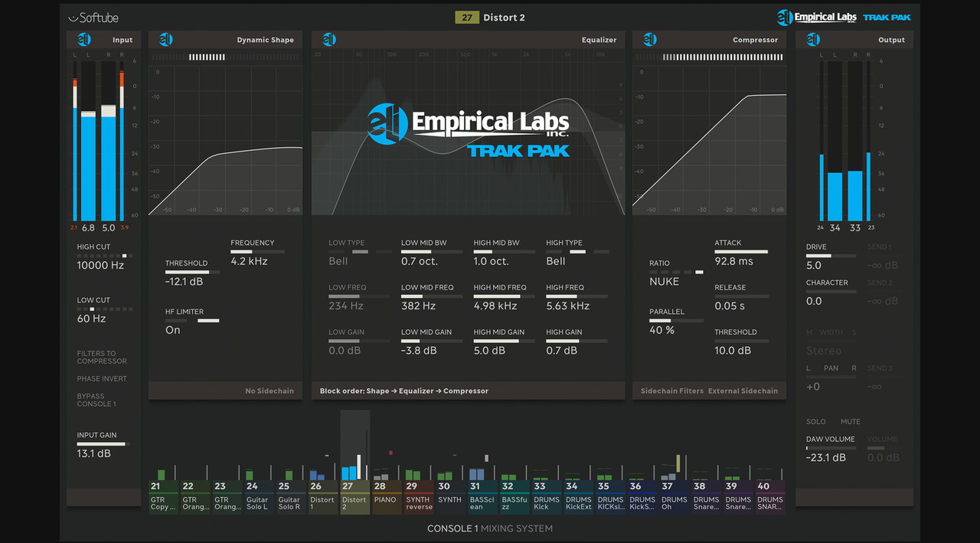Click the Block order label below the equalizer

pos(403,391)
